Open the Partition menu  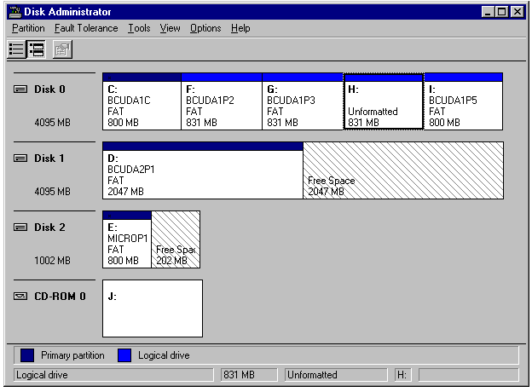tap(28, 28)
